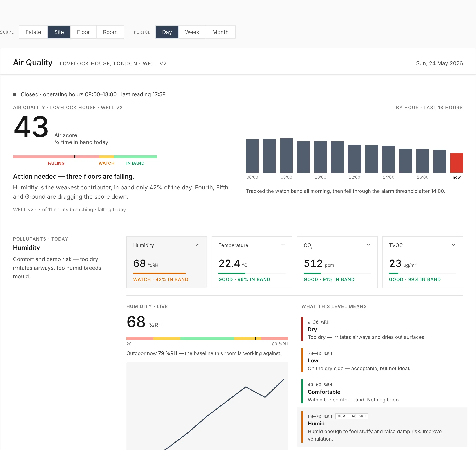Open the Humidity 68 %RH card
This screenshot has height=450, width=476.
pos(167,262)
